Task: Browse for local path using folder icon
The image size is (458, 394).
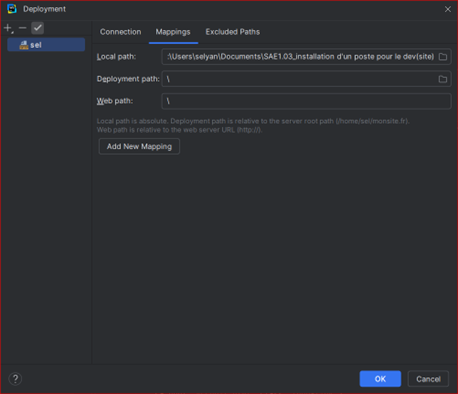Action: click(x=443, y=57)
